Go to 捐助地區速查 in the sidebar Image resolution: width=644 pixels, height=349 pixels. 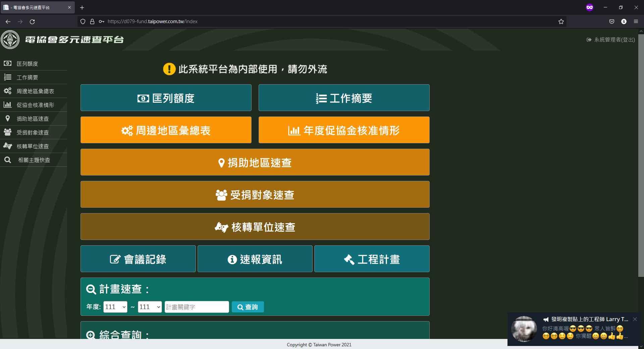(34, 118)
